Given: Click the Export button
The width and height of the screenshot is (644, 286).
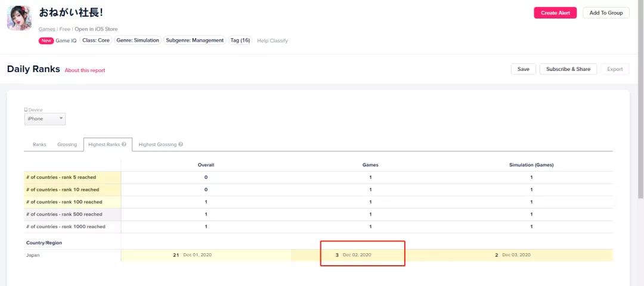Looking at the screenshot, I should [615, 69].
